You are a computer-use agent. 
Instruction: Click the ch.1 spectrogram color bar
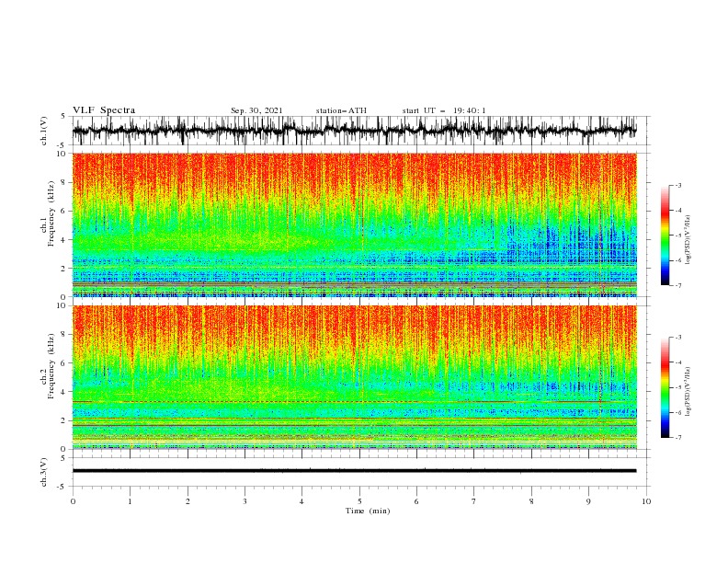(x=665, y=236)
